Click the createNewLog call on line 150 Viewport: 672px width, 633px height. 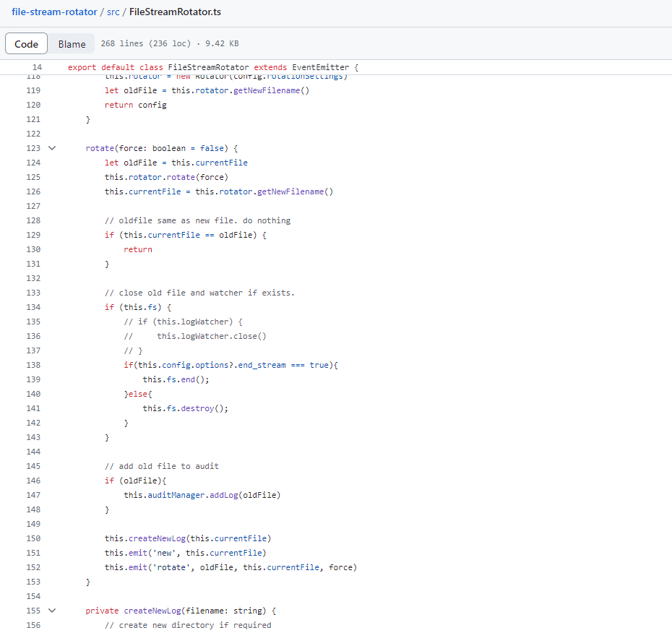tap(157, 538)
